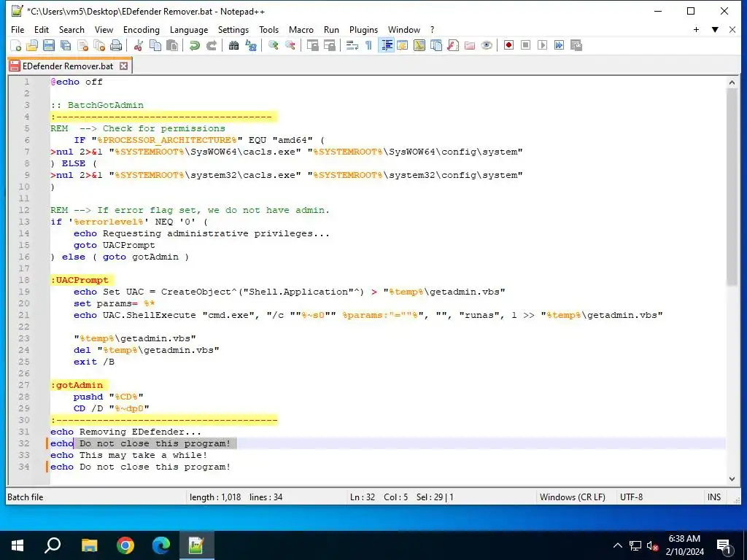Click the Close document toolbar icon
The height and width of the screenshot is (560, 747).
(83, 45)
